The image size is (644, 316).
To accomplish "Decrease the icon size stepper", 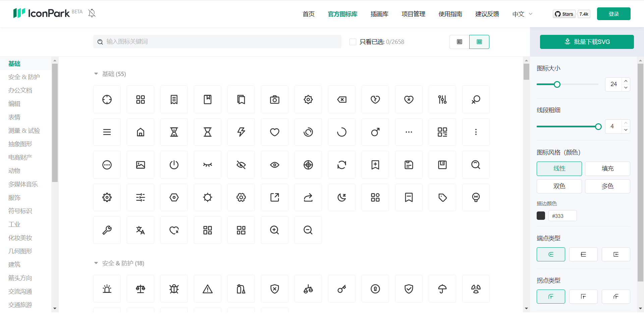I will pos(626,87).
